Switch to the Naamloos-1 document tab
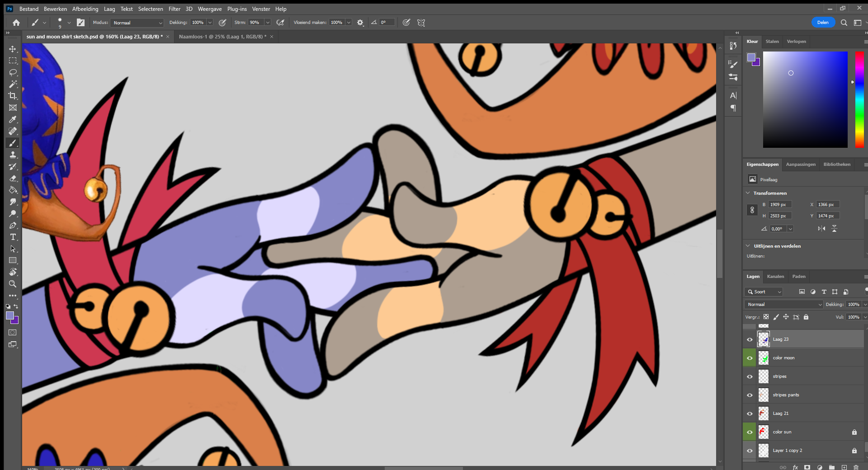This screenshot has height=470, width=868. click(x=222, y=37)
